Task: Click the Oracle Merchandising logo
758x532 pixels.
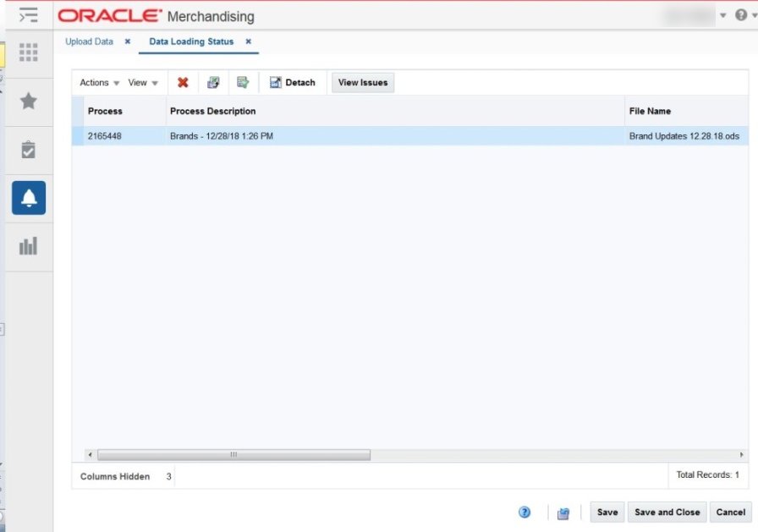Action: pos(157,16)
